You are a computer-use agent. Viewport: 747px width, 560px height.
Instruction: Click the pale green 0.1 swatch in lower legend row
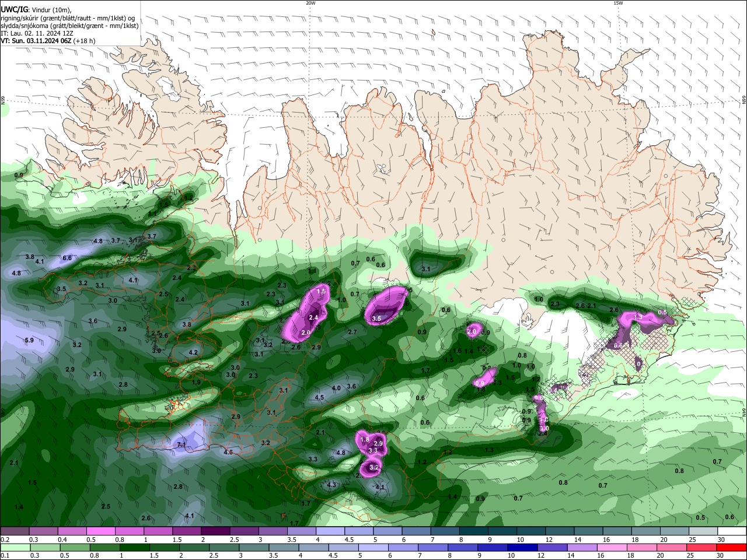(15, 548)
